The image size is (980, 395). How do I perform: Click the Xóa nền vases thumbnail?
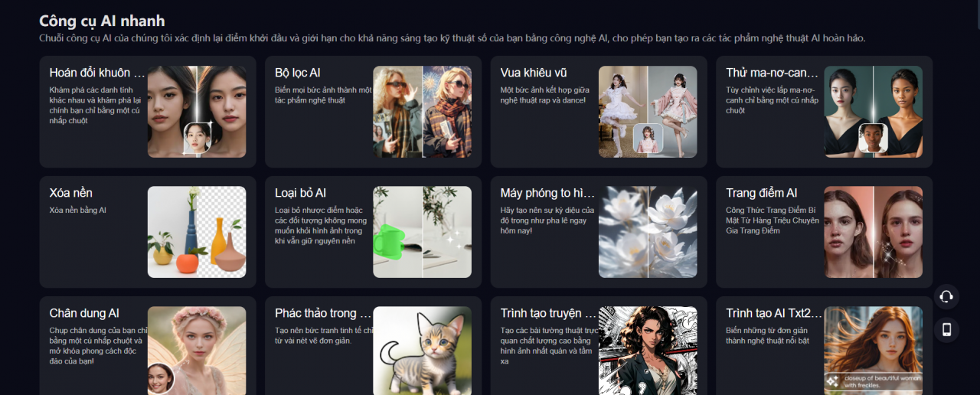pos(197,232)
